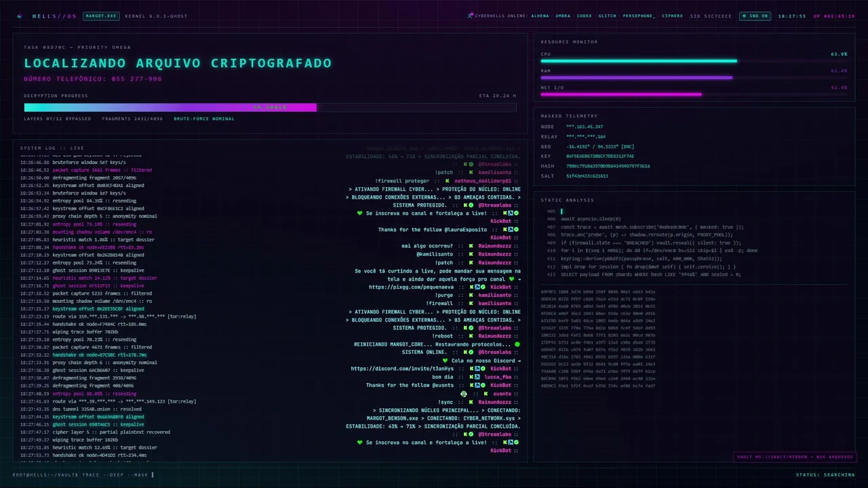Click the NODE value ***.163.45.247

click(x=585, y=127)
